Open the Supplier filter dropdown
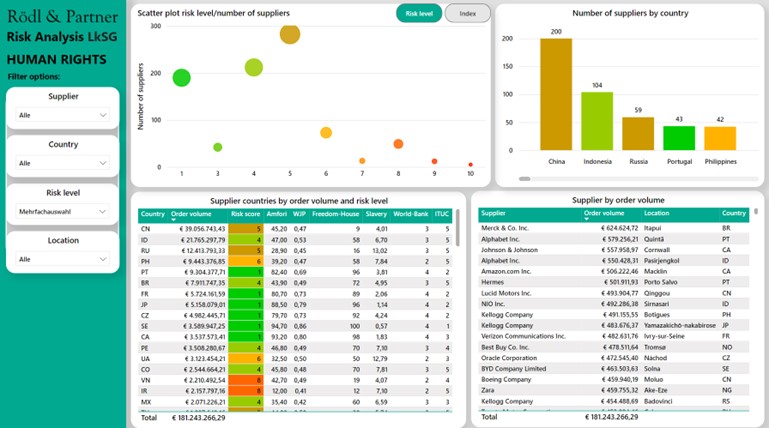 pyautogui.click(x=63, y=115)
